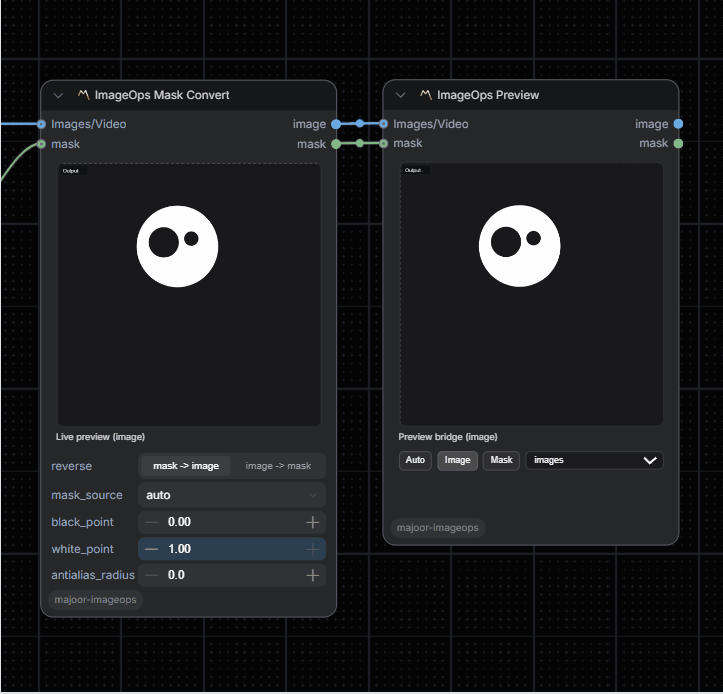Click the ImageOps Mask Convert title
This screenshot has height=694, width=723.
point(162,95)
